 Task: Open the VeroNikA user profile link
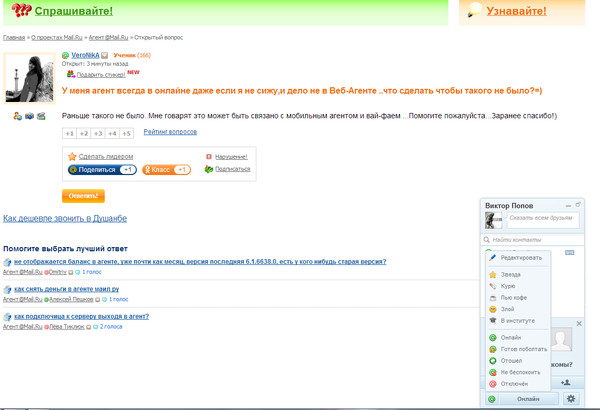pyautogui.click(x=85, y=55)
